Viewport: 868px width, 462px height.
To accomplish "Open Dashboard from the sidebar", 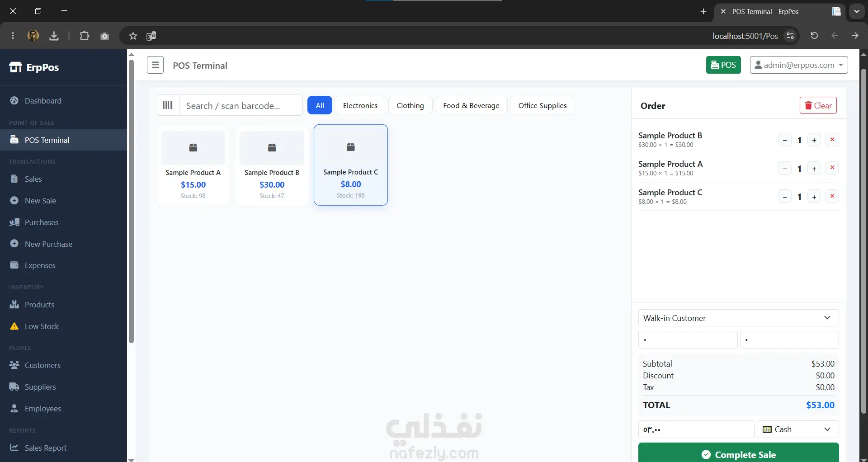I will click(63, 101).
